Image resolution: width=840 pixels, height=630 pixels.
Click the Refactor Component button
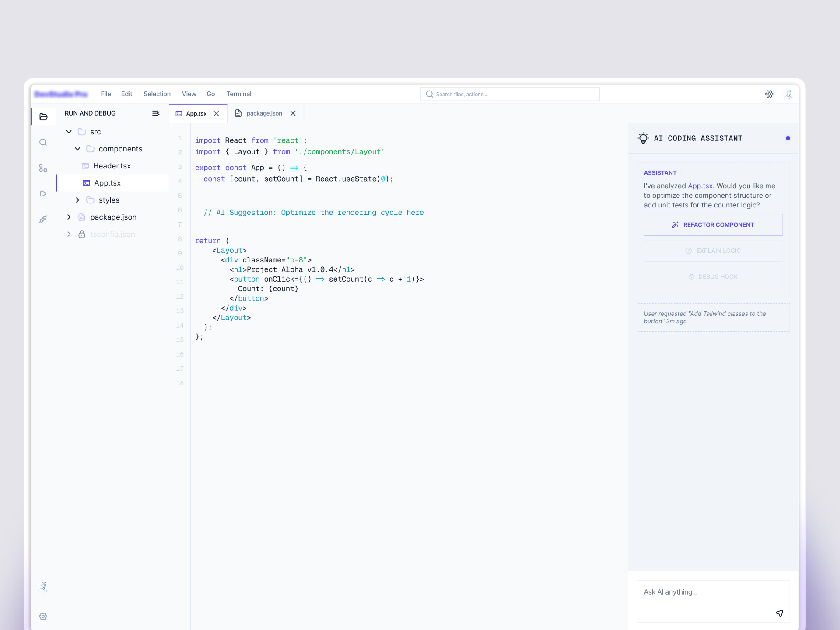(713, 224)
